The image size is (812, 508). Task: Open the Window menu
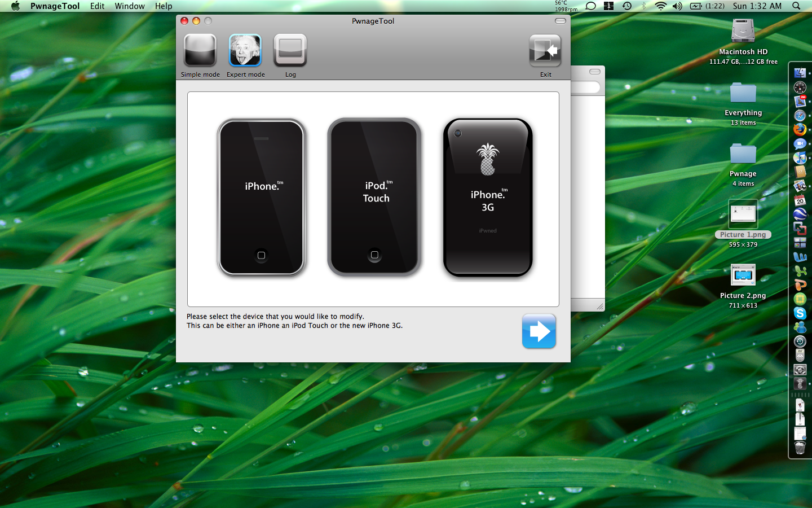pos(130,6)
